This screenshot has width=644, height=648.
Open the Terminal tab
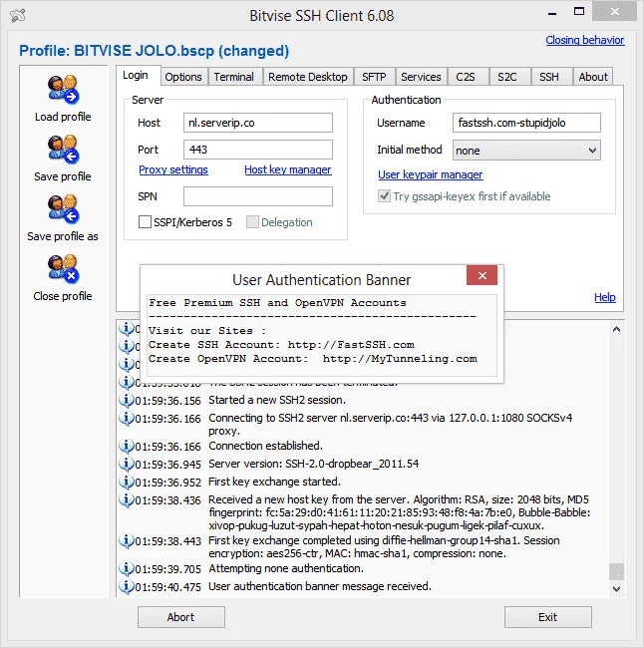(x=234, y=77)
